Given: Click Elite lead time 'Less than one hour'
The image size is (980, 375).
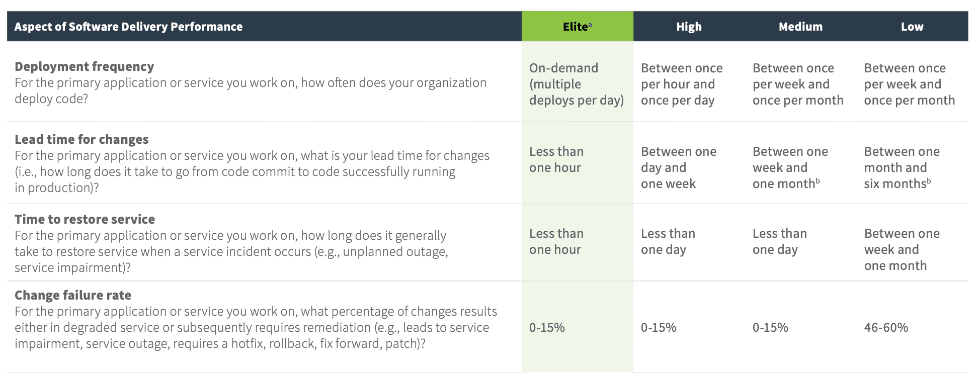Looking at the screenshot, I should (556, 159).
